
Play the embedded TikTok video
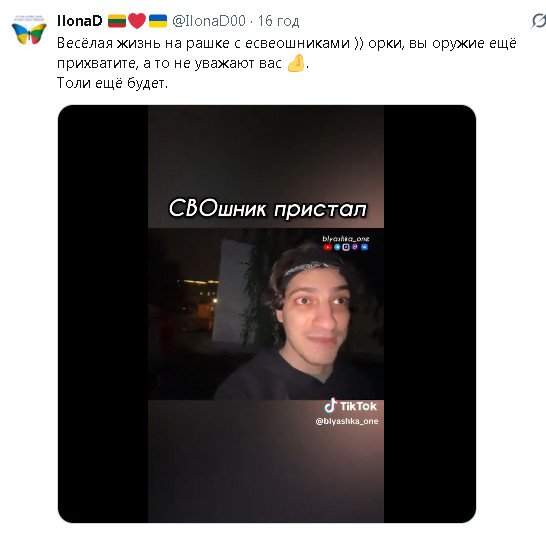click(267, 313)
